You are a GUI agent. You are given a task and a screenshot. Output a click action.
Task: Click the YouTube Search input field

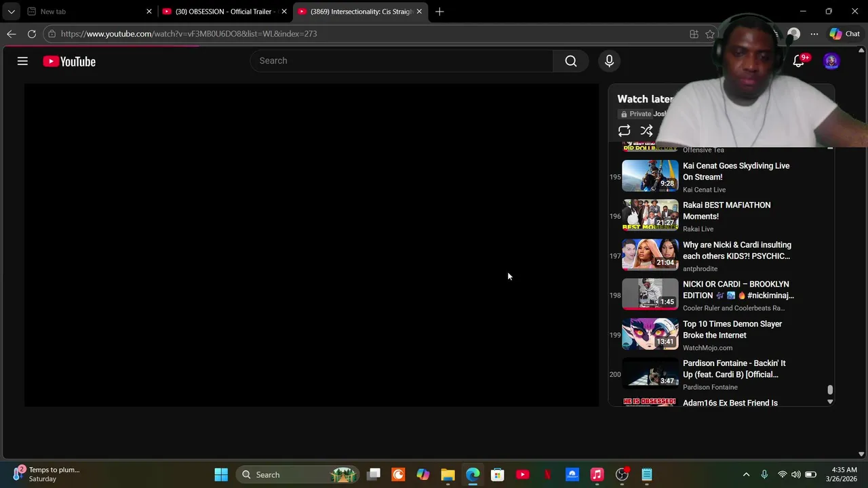point(401,61)
